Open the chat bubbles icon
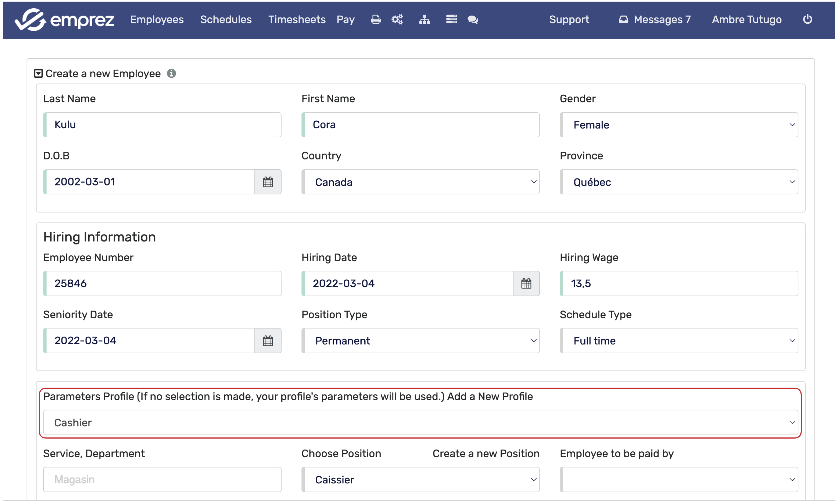The width and height of the screenshot is (838, 504). coord(472,20)
